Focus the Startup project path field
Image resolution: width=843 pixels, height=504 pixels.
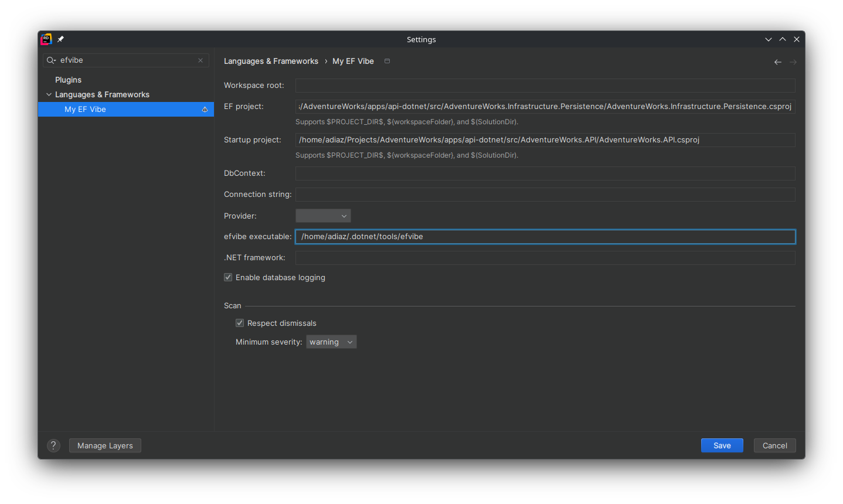[x=545, y=139]
